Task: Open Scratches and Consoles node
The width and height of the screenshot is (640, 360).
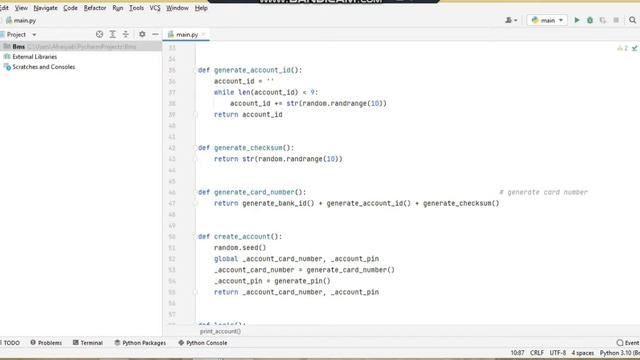Action: [x=39, y=67]
